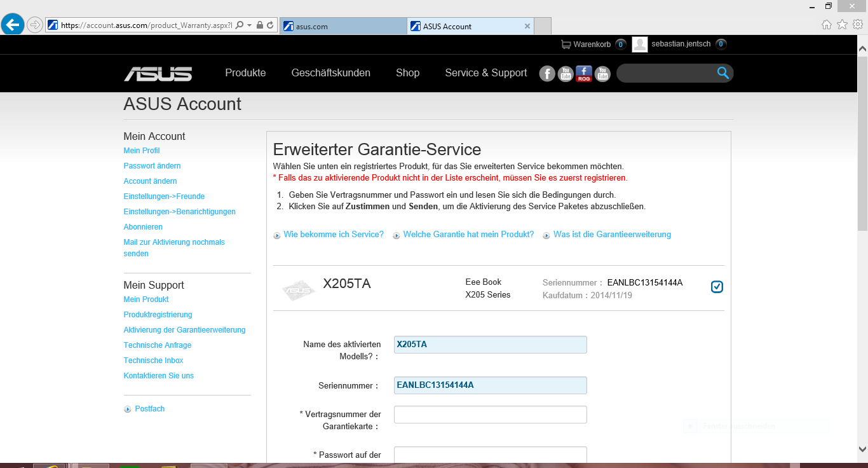Open the Postfach link
868x468 pixels.
(150, 409)
